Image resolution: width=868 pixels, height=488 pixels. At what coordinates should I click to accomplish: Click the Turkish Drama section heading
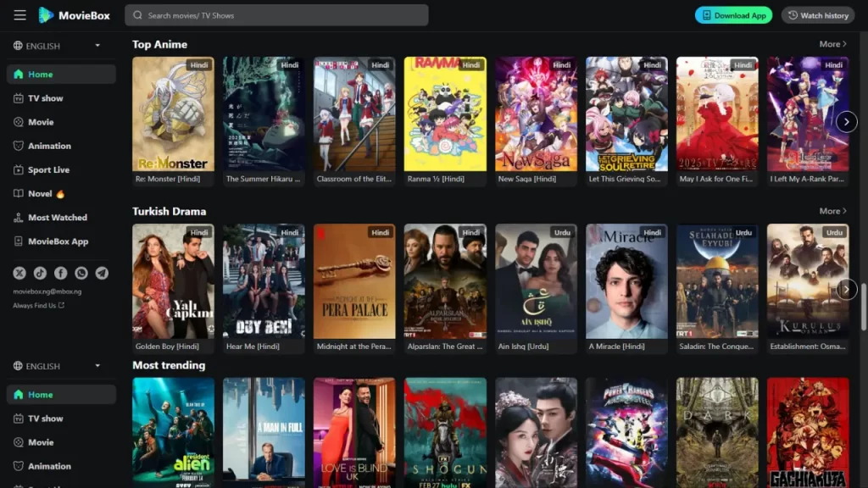(x=169, y=211)
